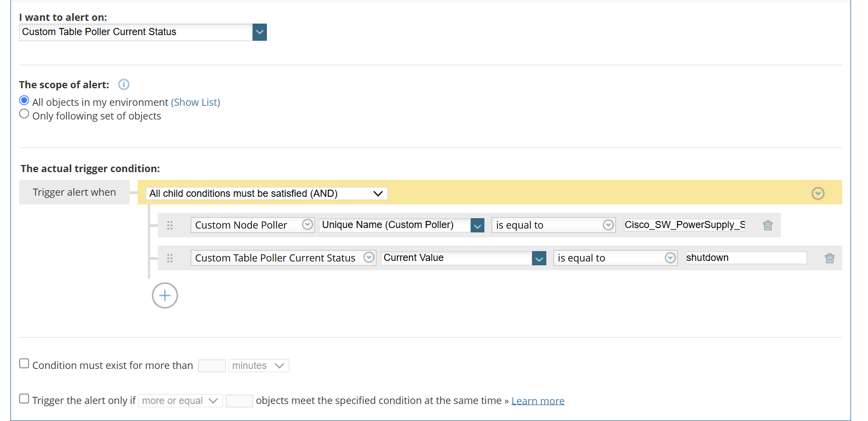Open is equal to dropdown for Unique Name
The image size is (868, 421).
(x=553, y=225)
